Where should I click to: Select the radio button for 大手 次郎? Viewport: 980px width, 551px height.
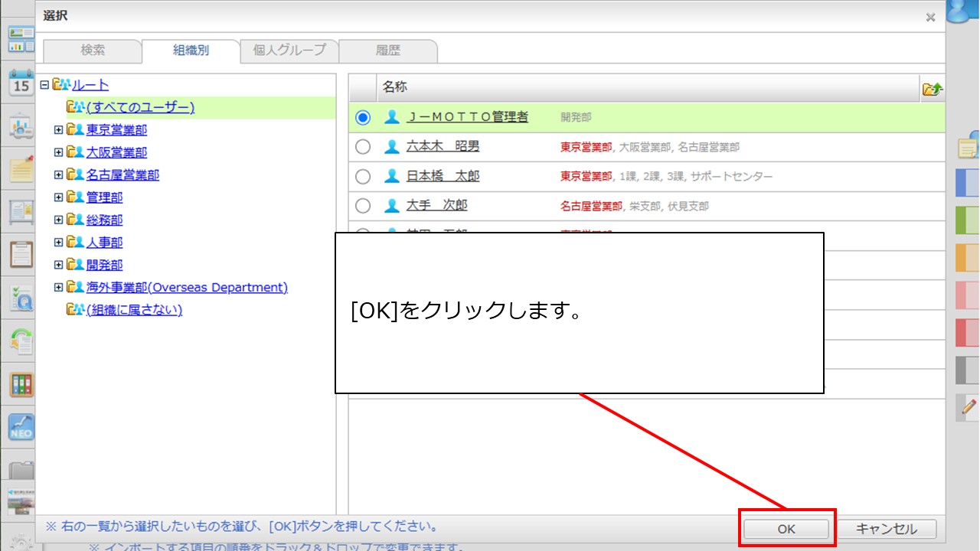(x=363, y=206)
